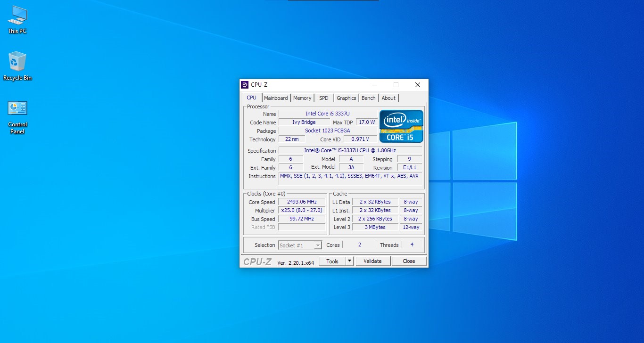
Task: Click the Threads count value 4
Action: point(412,245)
